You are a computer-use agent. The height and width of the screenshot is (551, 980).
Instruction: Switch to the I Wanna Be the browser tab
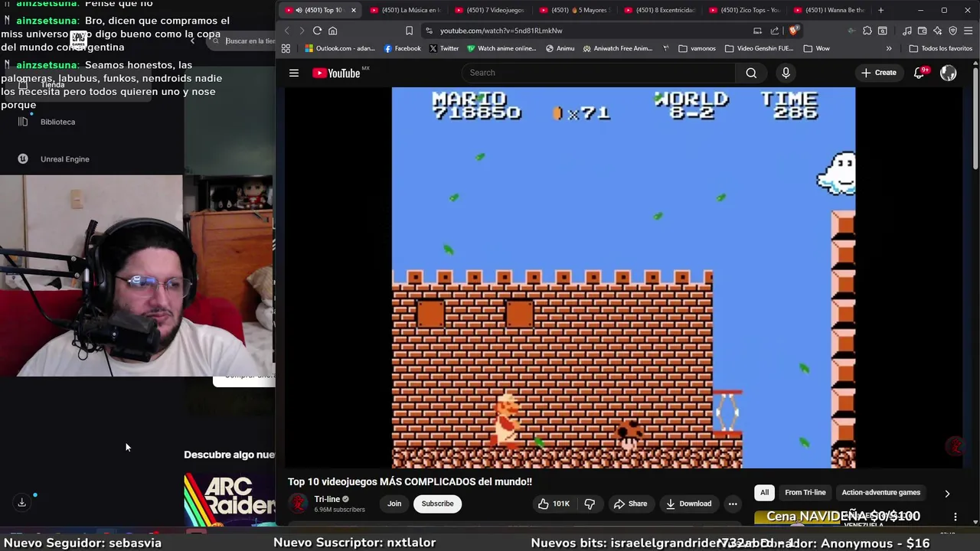pos(830,10)
